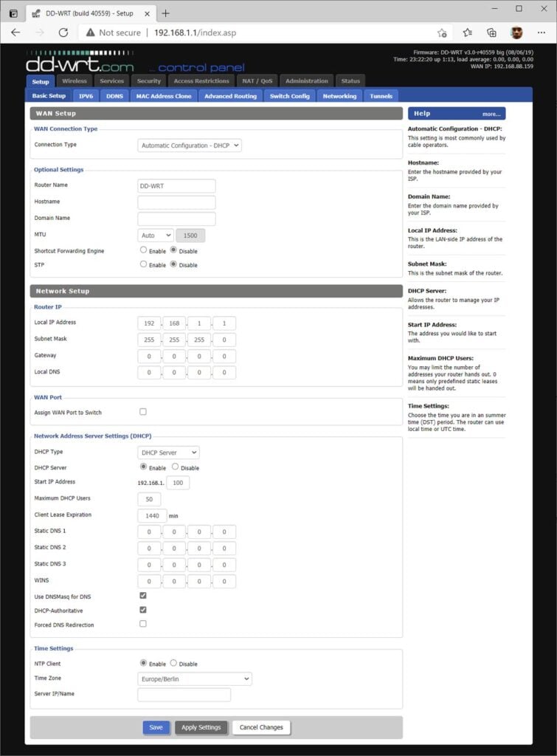Click the Help more... link

(x=491, y=114)
